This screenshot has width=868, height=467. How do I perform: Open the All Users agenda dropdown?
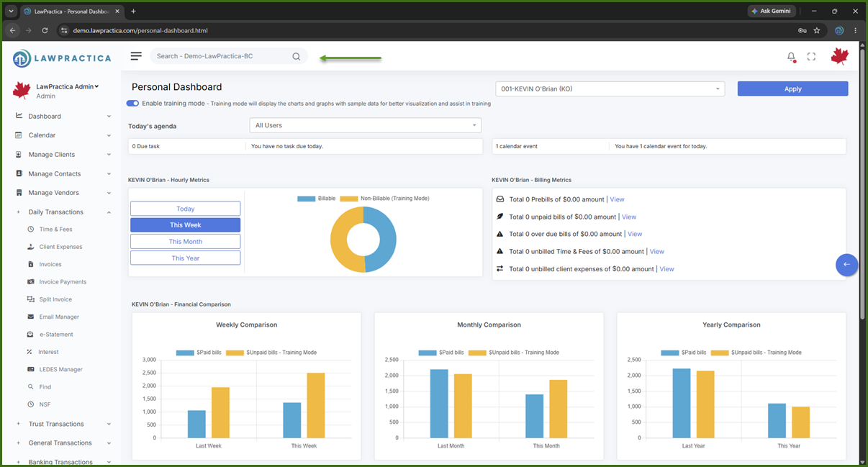366,125
